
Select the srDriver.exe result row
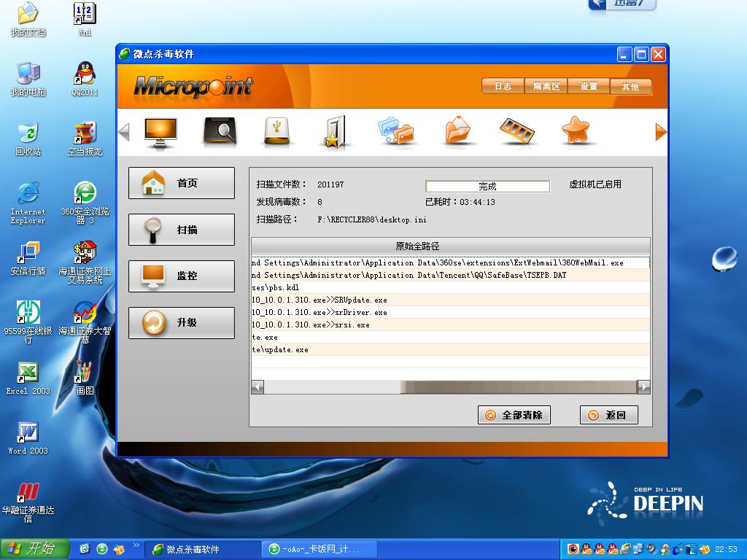(451, 312)
